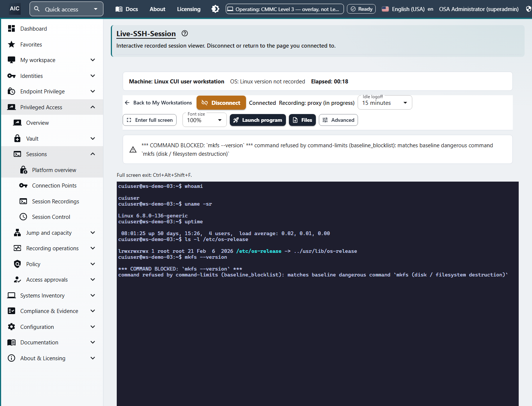Click the Endpoint Privilege clock-lock icon
The width and height of the screenshot is (532, 406).
point(11,91)
